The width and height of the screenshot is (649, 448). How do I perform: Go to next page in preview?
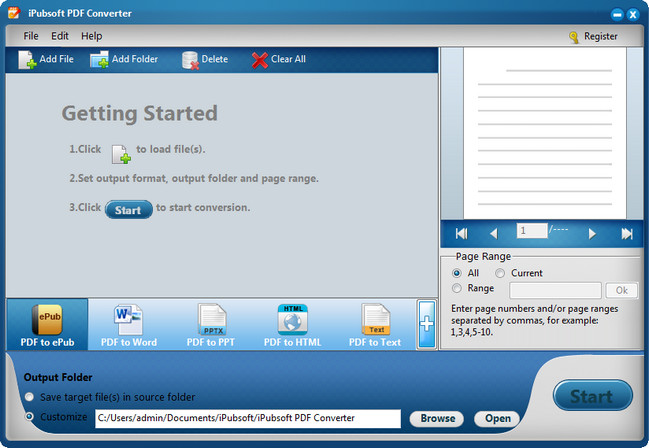592,233
